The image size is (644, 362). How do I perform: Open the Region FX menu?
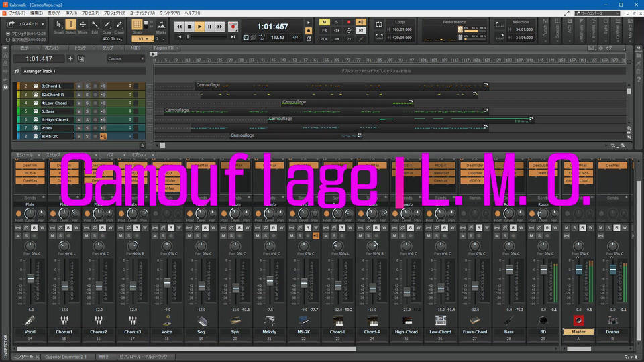coord(166,48)
